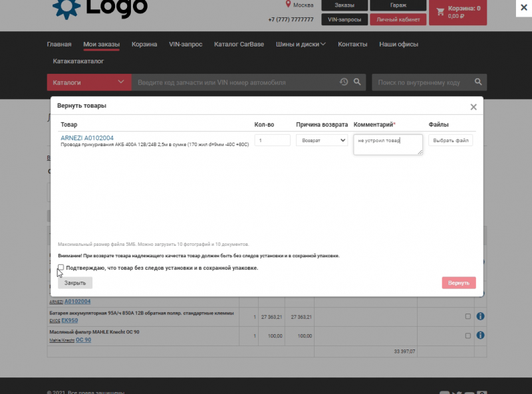Image resolution: width=532 pixels, height=394 pixels.
Task: Open info icon for MAHLE oil filter
Action: point(480,336)
